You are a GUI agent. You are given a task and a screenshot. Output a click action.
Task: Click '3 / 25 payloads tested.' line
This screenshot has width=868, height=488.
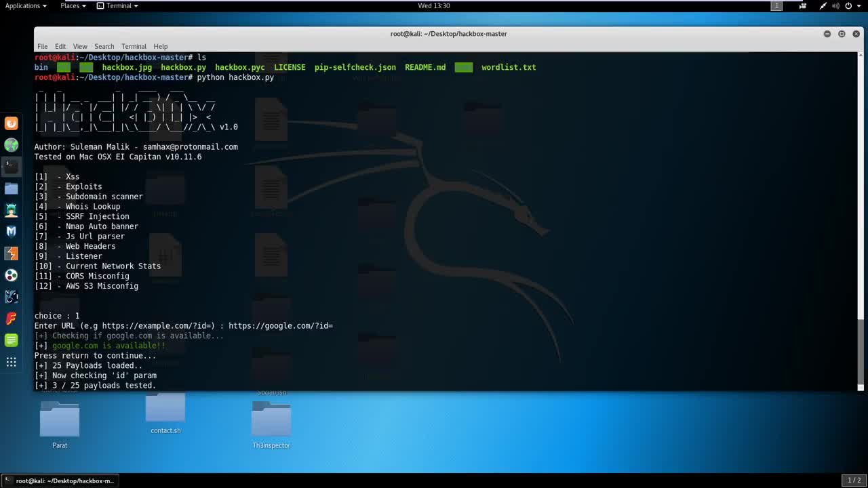(x=96, y=385)
